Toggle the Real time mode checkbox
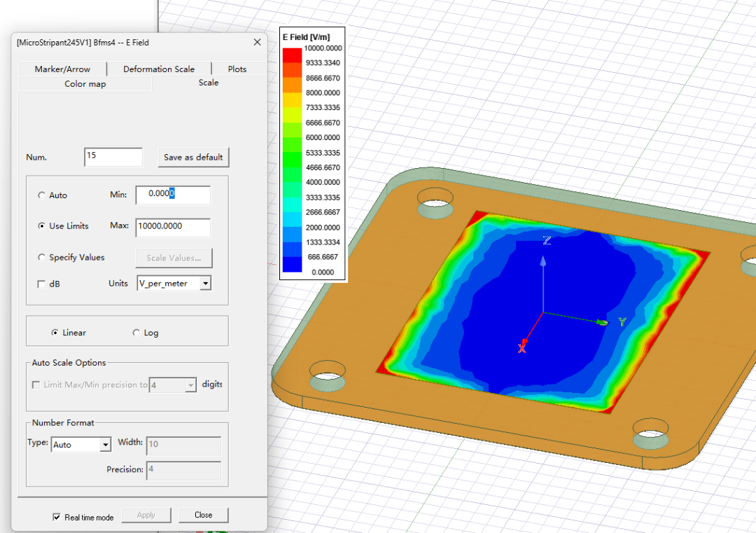 [57, 517]
